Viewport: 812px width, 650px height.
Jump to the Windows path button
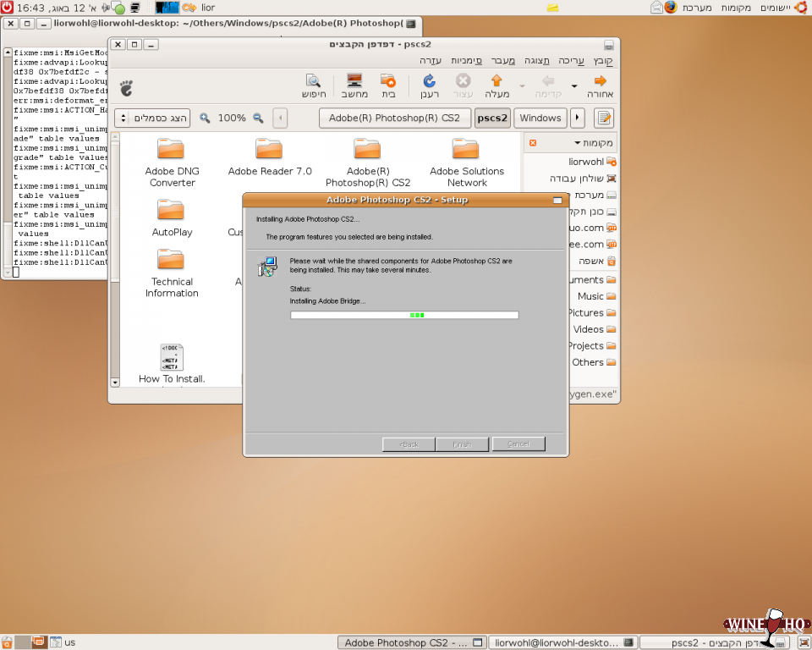click(x=540, y=118)
